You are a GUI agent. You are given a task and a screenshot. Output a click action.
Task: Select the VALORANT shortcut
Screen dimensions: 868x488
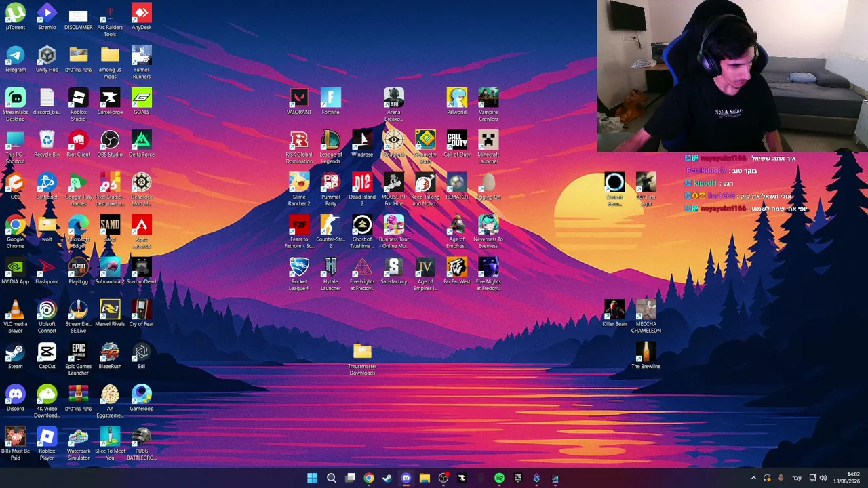[x=299, y=102]
